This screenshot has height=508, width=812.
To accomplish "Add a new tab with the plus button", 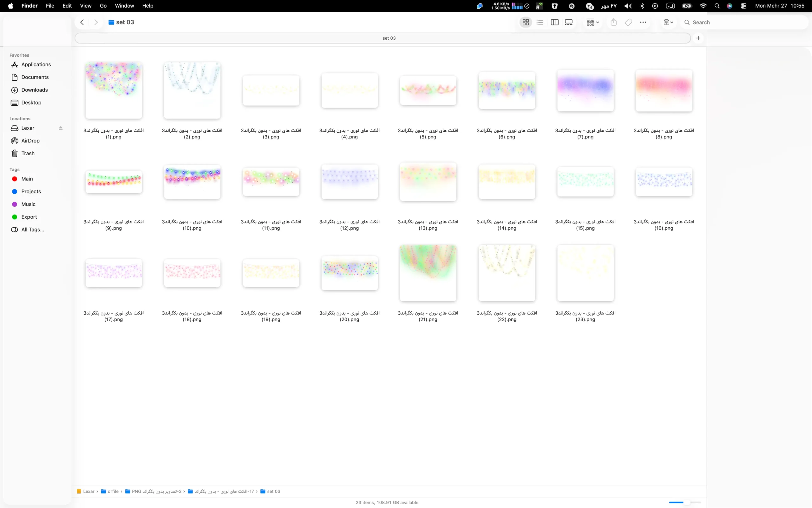I will coord(698,38).
